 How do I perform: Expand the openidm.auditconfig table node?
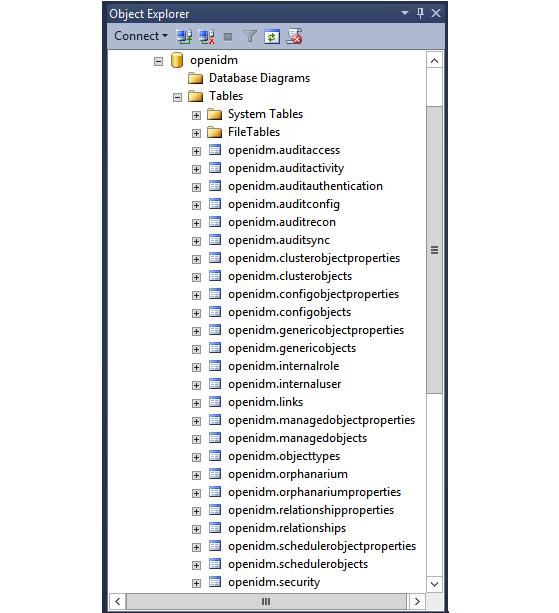click(196, 205)
